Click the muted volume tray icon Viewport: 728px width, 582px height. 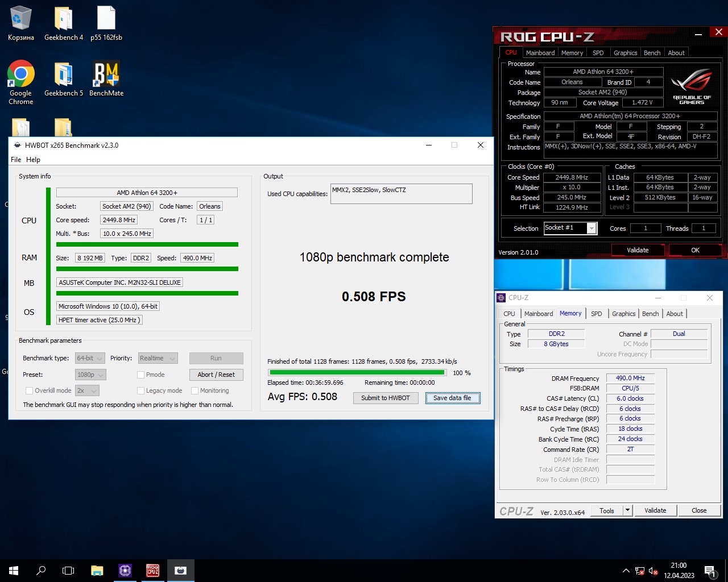tap(653, 571)
